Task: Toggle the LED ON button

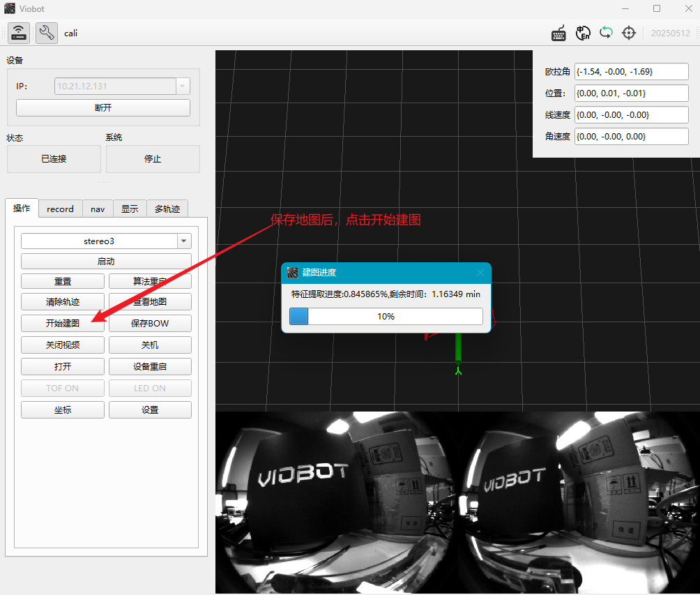Action: [150, 388]
